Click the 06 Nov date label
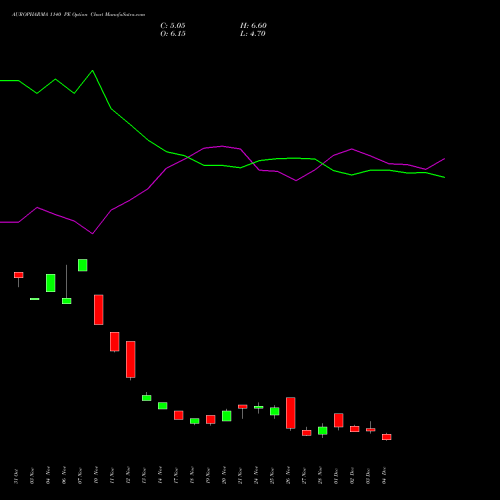 tap(64, 476)
